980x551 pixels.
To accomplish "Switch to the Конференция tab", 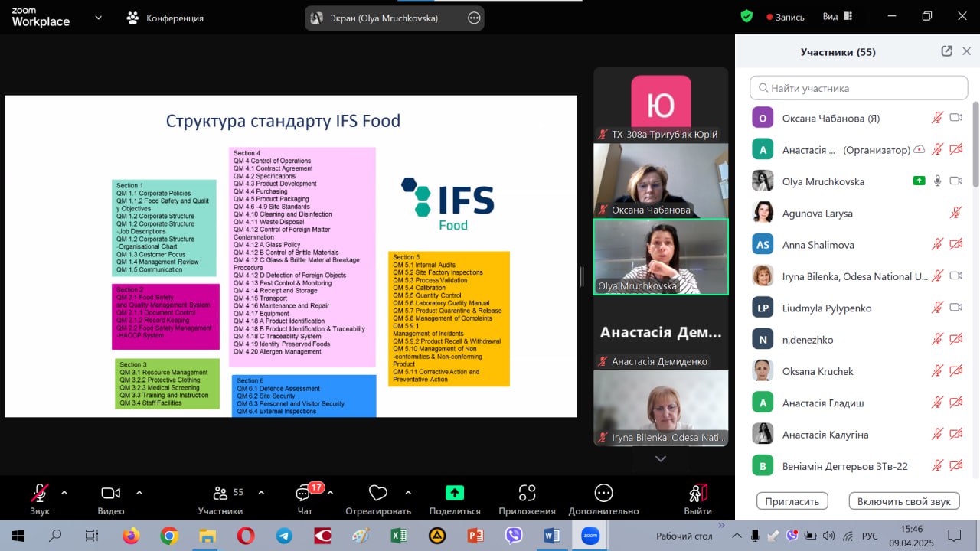I will point(165,18).
